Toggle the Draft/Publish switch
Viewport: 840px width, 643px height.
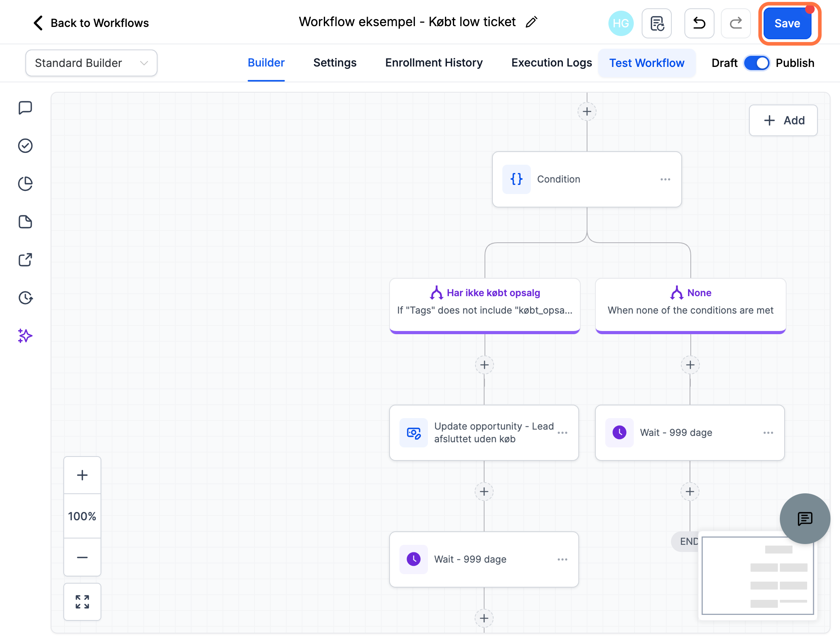tap(756, 63)
